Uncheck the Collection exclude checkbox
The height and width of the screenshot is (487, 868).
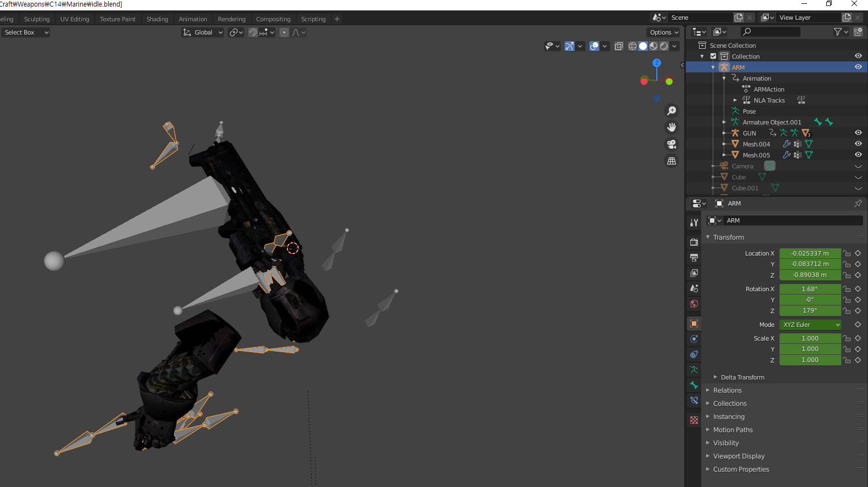(713, 56)
